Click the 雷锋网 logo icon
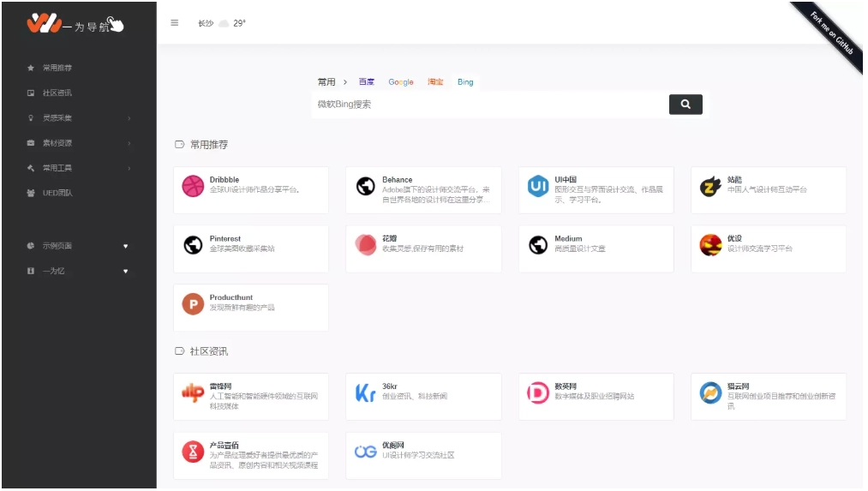The image size is (868, 491). (193, 393)
